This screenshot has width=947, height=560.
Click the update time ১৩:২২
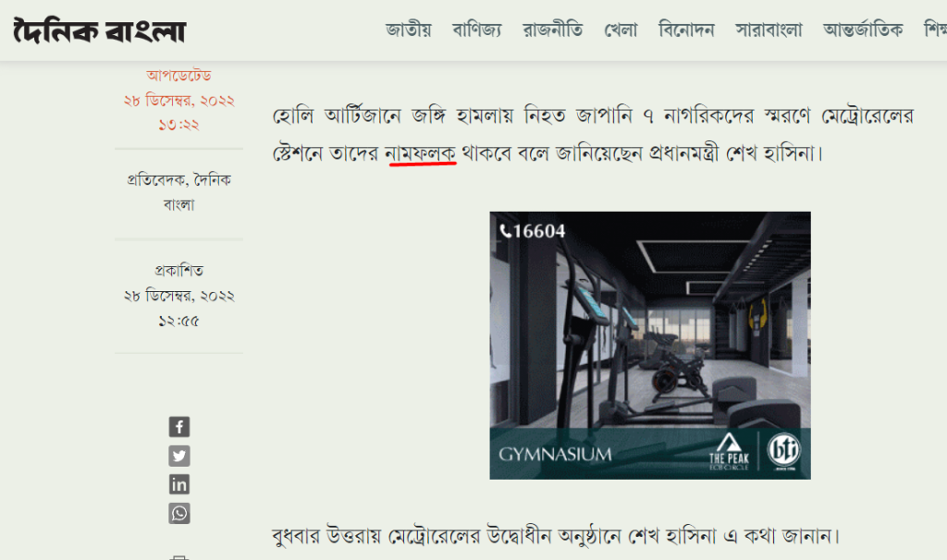point(178,125)
